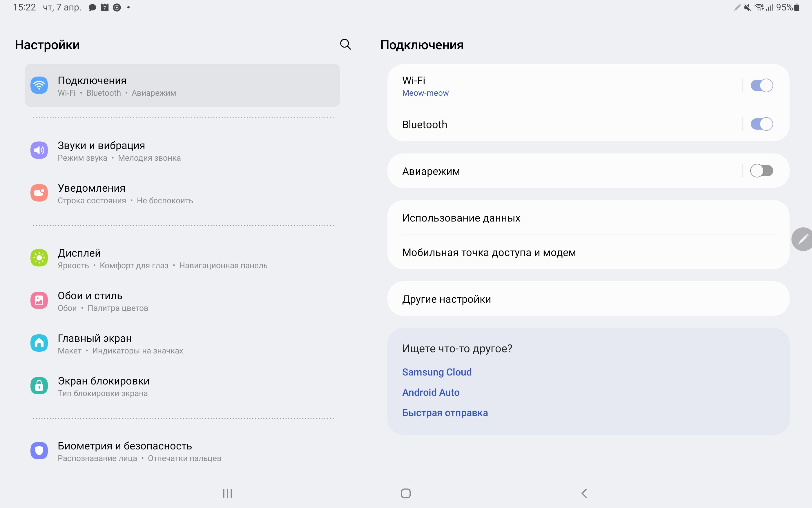Turn off the Bluetooth switch
This screenshot has height=508, width=812.
pos(762,124)
